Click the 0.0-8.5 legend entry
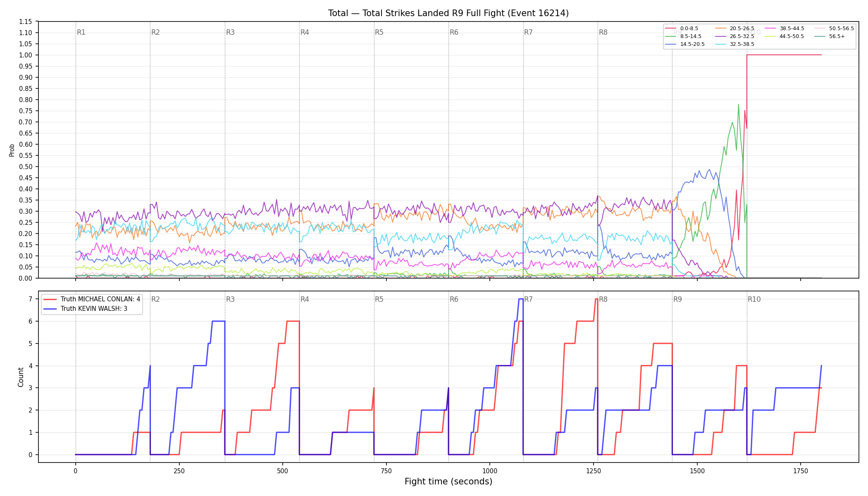Viewport: 868px width, 496px height. pyautogui.click(x=682, y=29)
